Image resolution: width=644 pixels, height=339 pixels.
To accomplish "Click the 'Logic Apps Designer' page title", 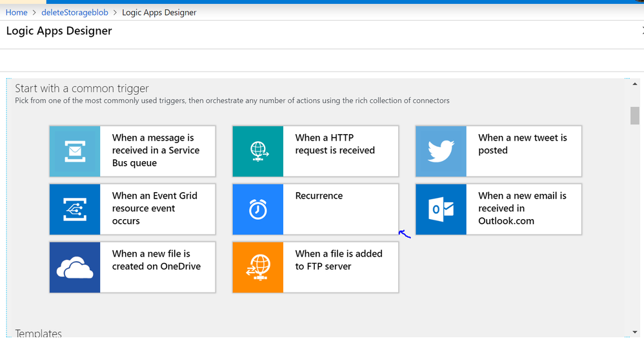I will (x=59, y=31).
